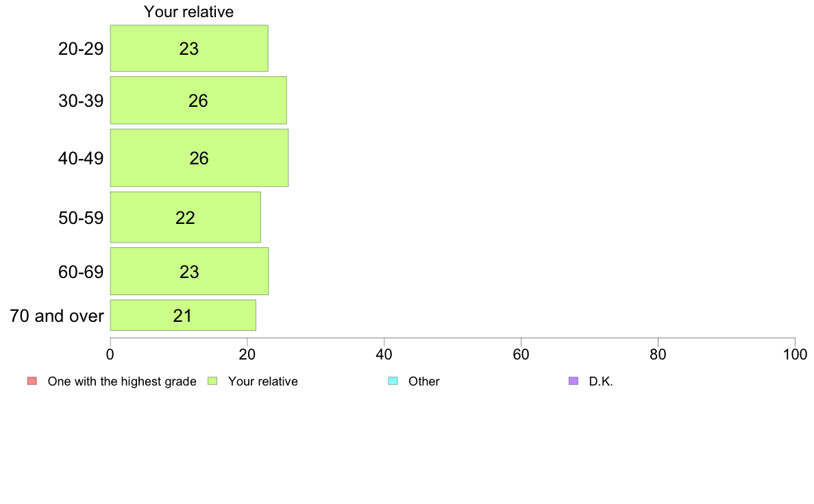Click the '20-29' age group label

click(81, 49)
